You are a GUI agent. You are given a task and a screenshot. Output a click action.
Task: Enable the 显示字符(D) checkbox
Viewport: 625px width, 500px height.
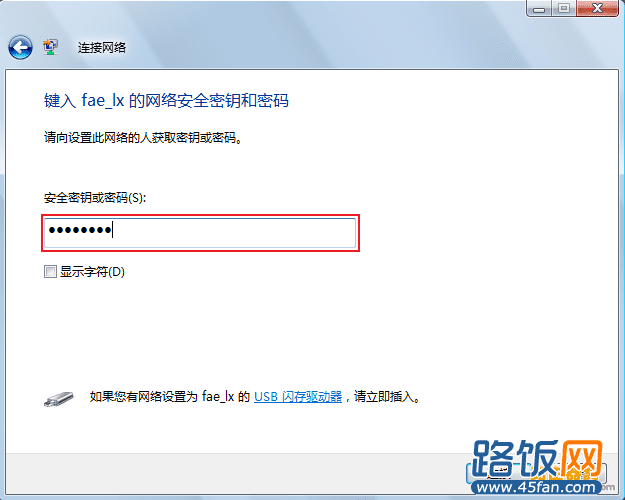pyautogui.click(x=50, y=272)
